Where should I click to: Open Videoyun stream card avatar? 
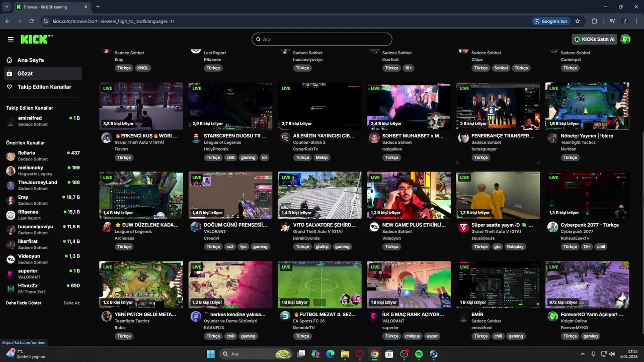(374, 227)
